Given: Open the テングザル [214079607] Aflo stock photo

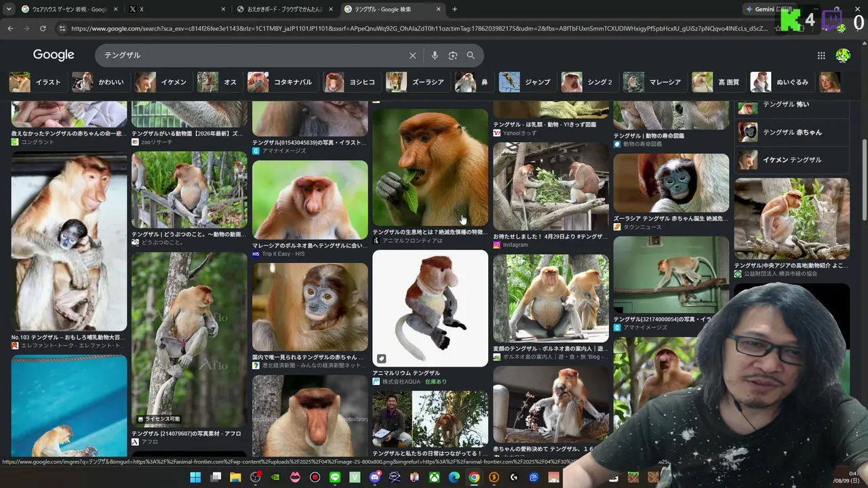Looking at the screenshot, I should click(189, 340).
